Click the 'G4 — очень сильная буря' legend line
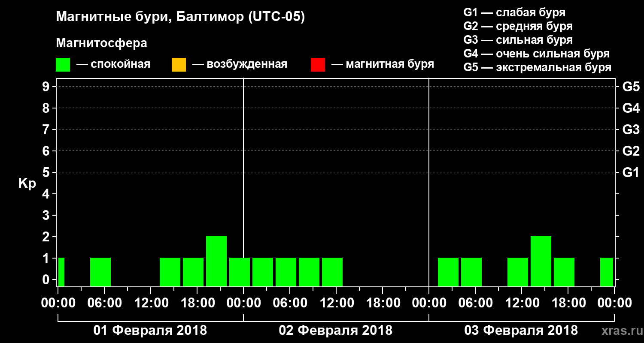Image resolution: width=644 pixels, height=343 pixels. coord(536,54)
